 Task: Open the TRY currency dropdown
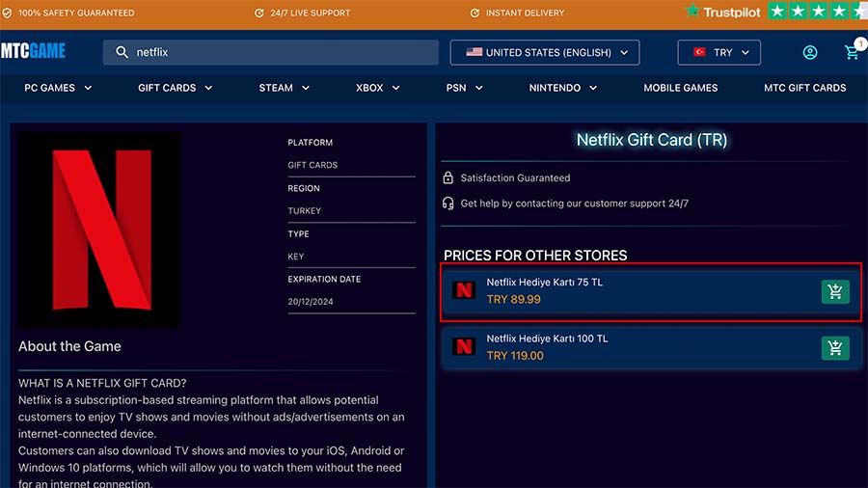(x=719, y=53)
